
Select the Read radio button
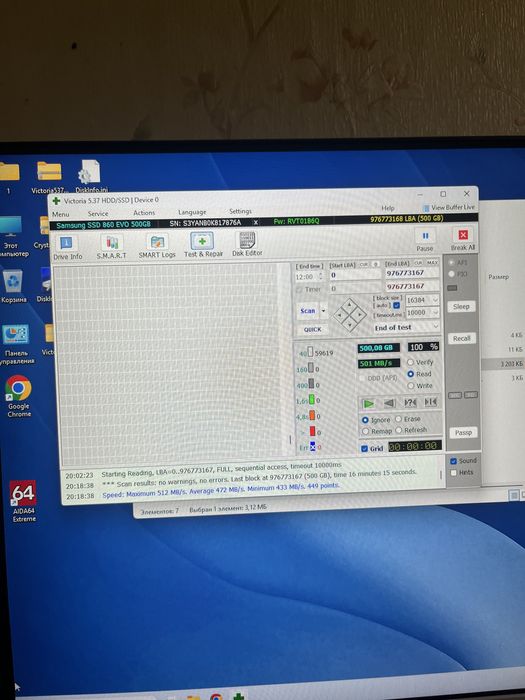(410, 374)
